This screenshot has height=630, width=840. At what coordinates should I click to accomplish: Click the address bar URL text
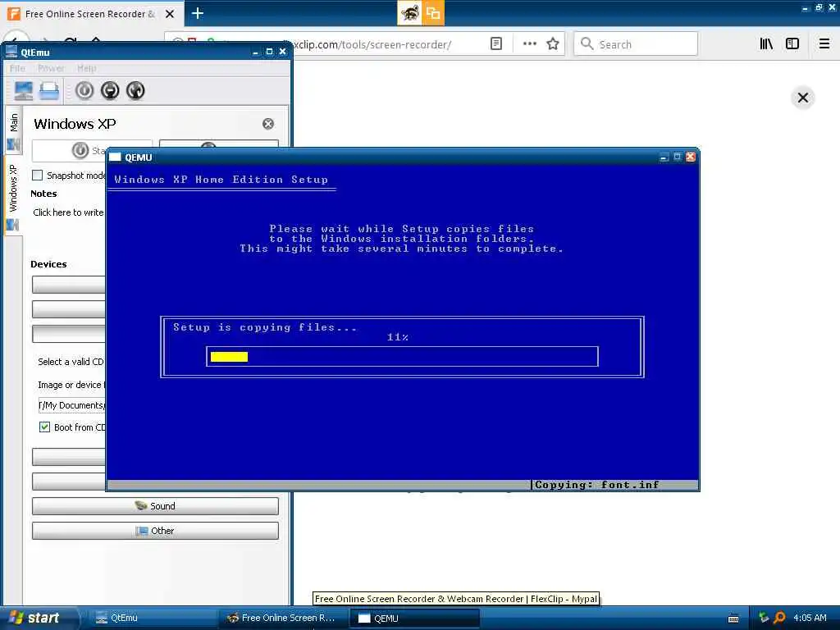372,44
